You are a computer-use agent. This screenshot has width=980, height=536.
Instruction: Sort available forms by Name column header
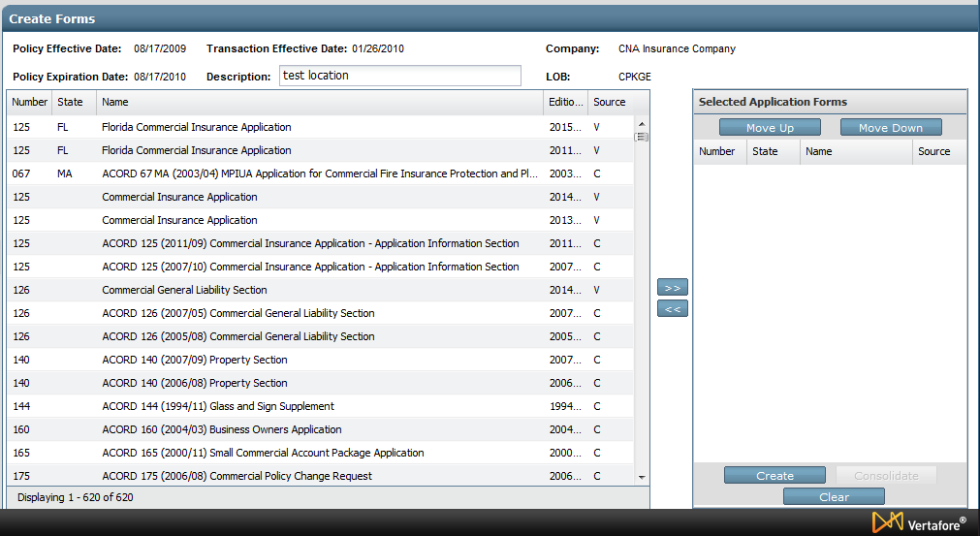point(320,102)
